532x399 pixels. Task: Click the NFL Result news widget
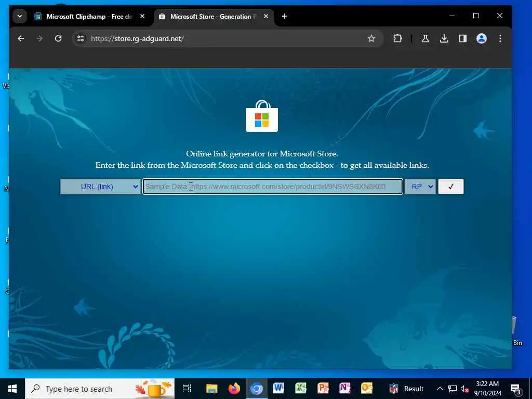406,389
